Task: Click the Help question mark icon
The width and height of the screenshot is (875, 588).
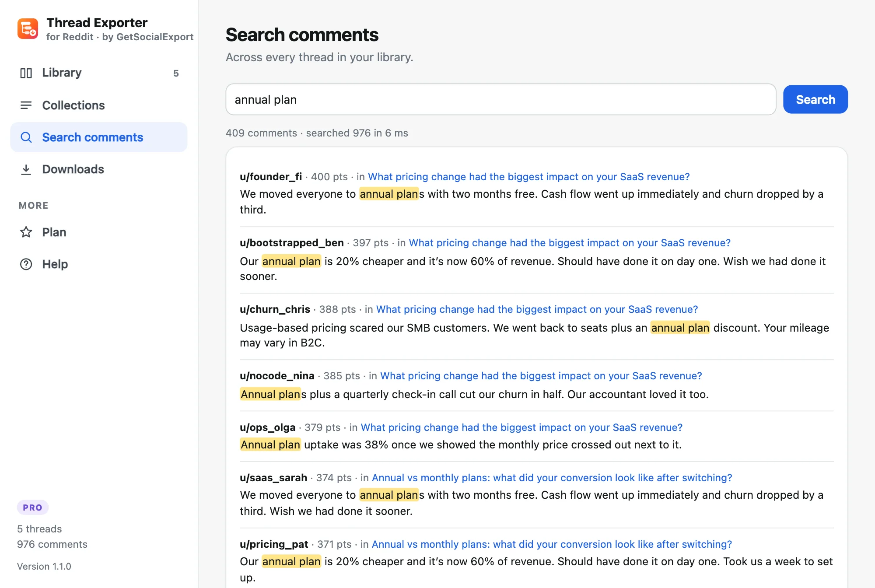Action: (26, 264)
